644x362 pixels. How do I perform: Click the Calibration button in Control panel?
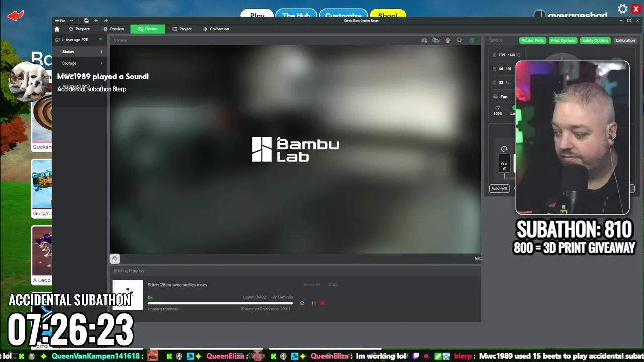click(x=625, y=40)
